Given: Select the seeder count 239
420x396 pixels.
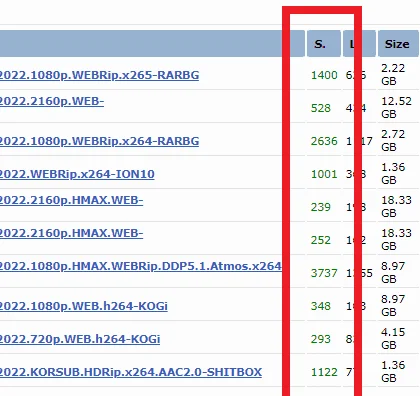Looking at the screenshot, I should pyautogui.click(x=321, y=207).
